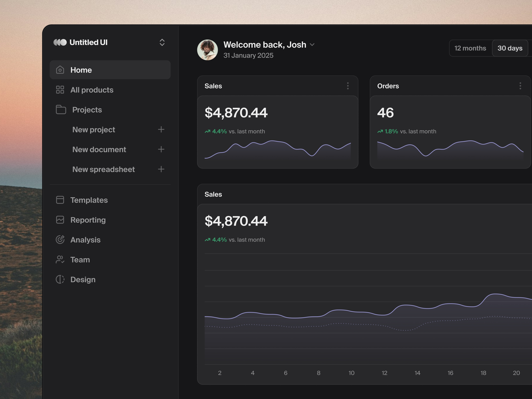Click plus icon beside New spreadsheet
This screenshot has height=399, width=532.
[161, 169]
